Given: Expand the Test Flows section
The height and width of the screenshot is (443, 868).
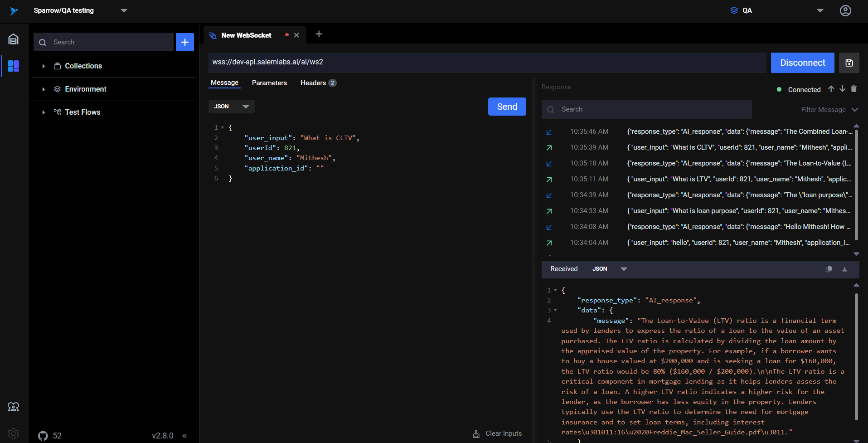Looking at the screenshot, I should [x=44, y=112].
